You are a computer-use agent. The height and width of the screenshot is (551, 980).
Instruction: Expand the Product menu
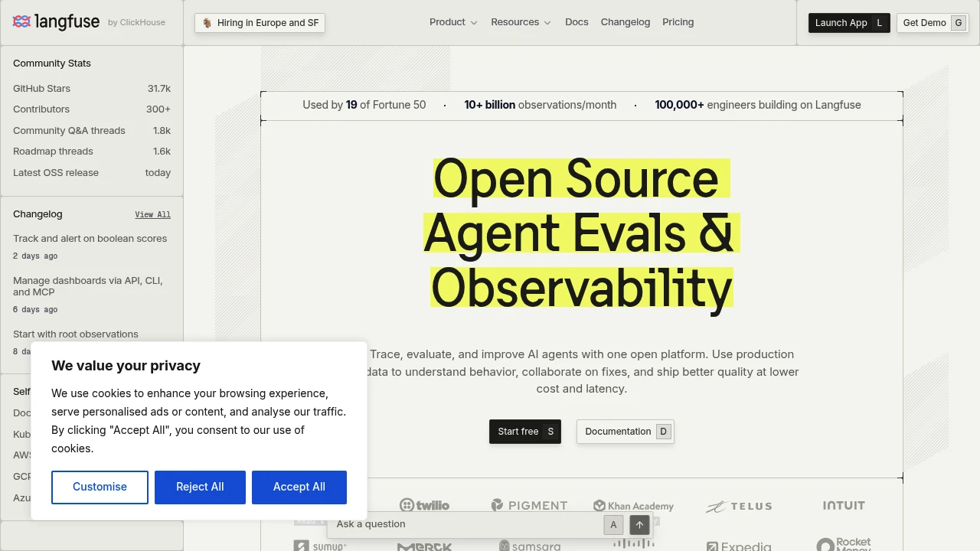(453, 22)
